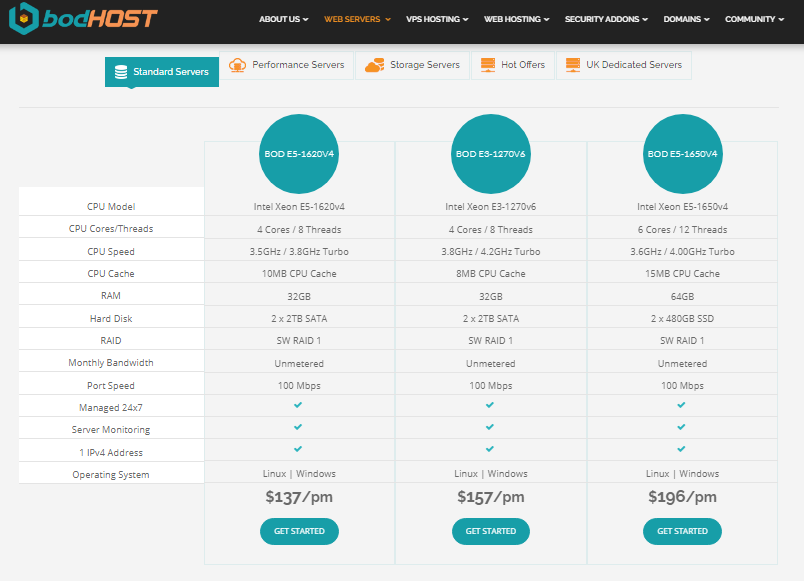Click IPv4 Address checkmark for BOD E5-1650V4
The height and width of the screenshot is (581, 804).
coord(681,449)
